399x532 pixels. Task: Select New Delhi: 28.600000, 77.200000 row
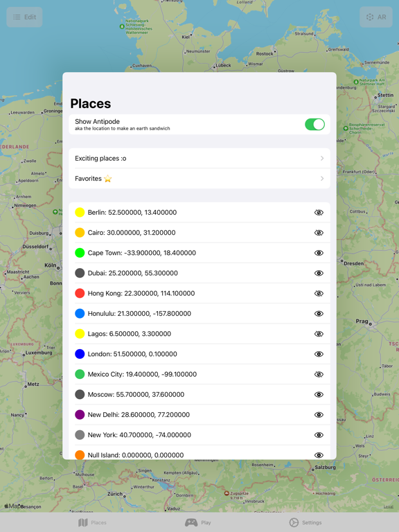[199, 415]
